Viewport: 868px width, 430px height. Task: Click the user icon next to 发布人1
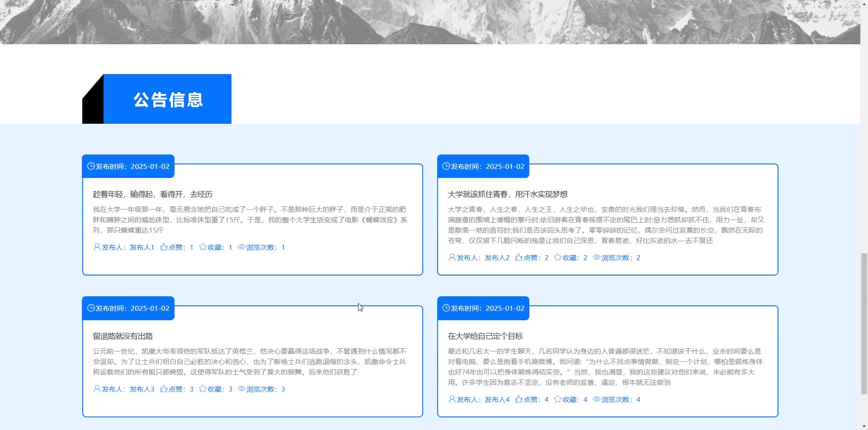coord(97,247)
